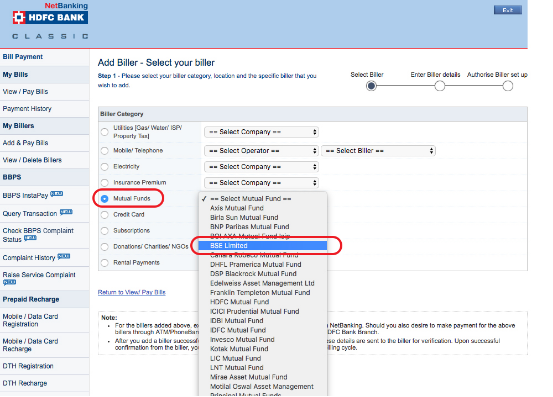Viewport: 553px width, 397px height.
Task: Open View / Pay Bills in sidebar
Action: [x=25, y=92]
